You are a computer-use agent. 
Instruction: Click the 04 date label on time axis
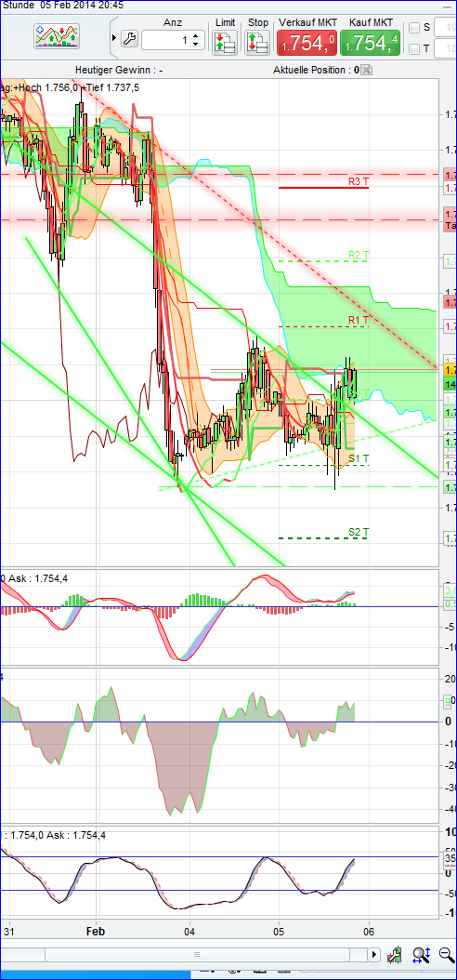(189, 931)
